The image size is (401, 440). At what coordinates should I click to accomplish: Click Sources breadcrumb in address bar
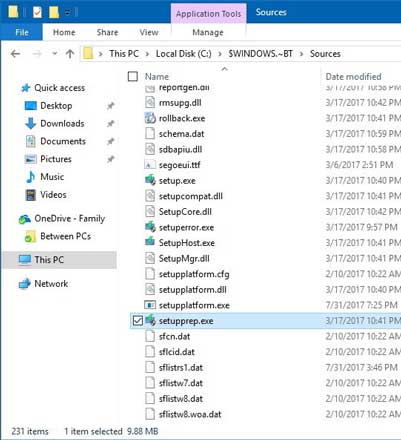tap(325, 54)
